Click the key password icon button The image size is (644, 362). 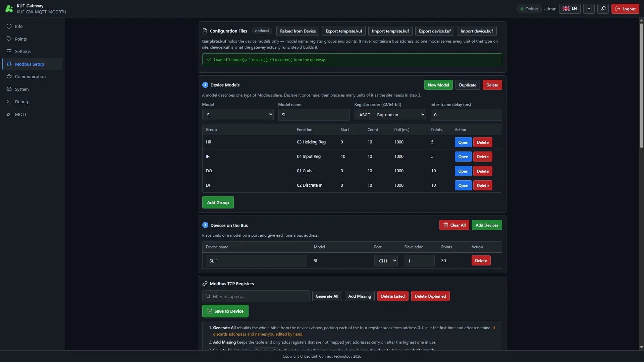click(x=603, y=9)
